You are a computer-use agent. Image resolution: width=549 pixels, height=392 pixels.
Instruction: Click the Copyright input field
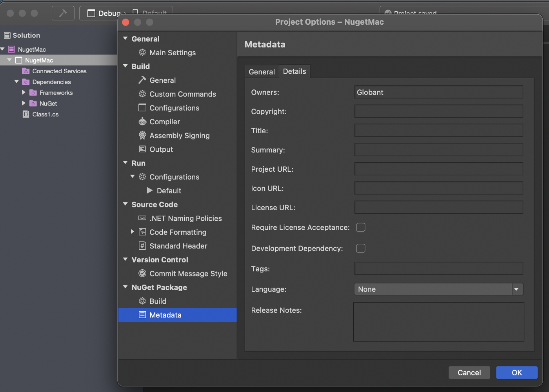[439, 111]
